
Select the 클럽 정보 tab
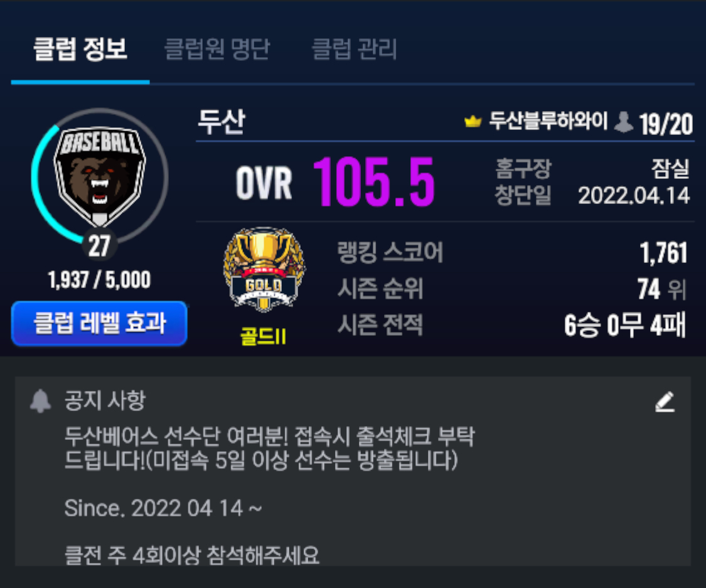click(80, 48)
